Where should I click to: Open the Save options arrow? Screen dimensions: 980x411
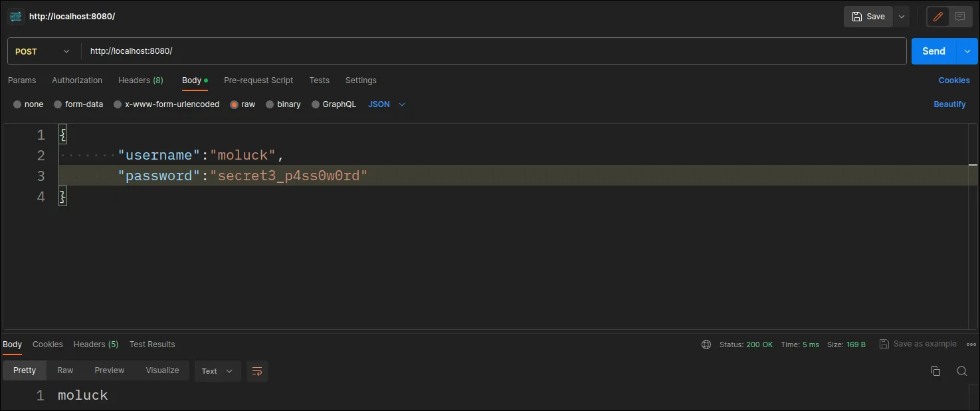pyautogui.click(x=902, y=17)
